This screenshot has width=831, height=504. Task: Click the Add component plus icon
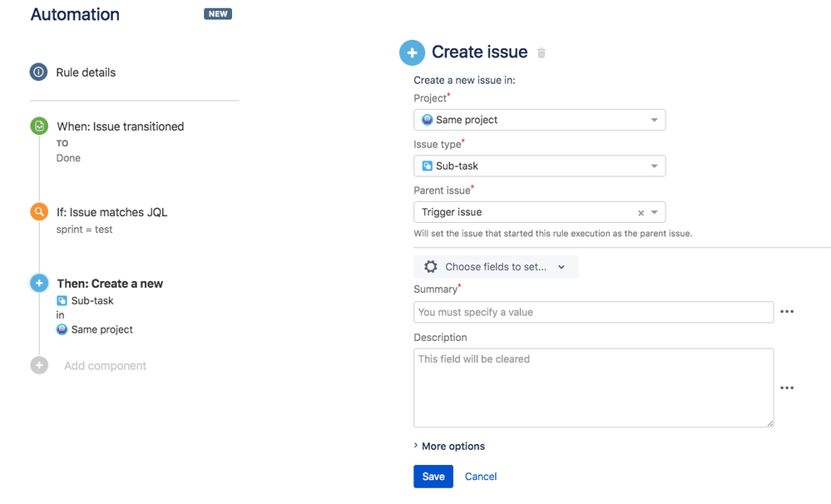[38, 365]
